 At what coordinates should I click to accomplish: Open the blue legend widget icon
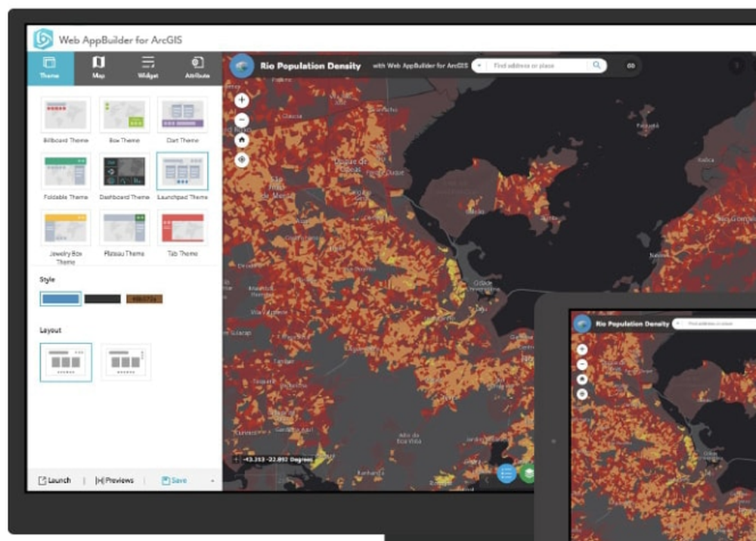click(507, 474)
